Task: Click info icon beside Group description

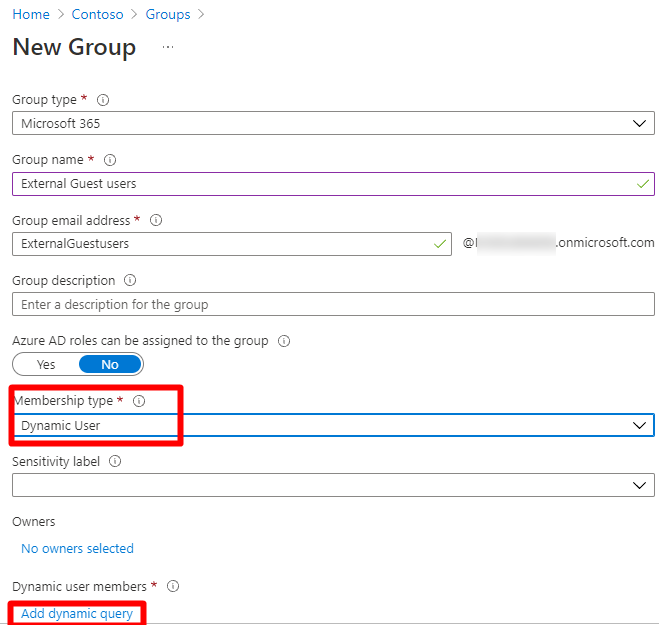Action: tap(130, 281)
